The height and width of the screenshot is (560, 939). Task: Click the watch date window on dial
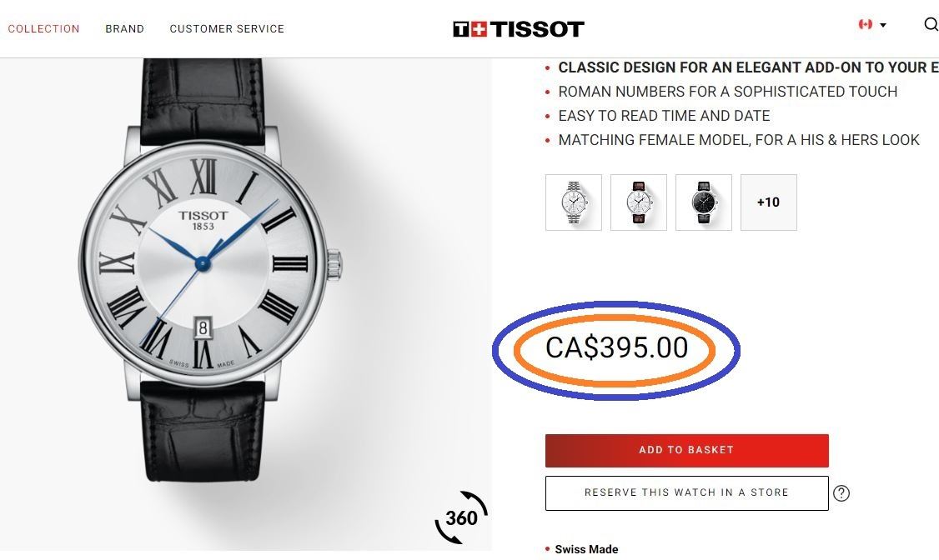(x=203, y=327)
